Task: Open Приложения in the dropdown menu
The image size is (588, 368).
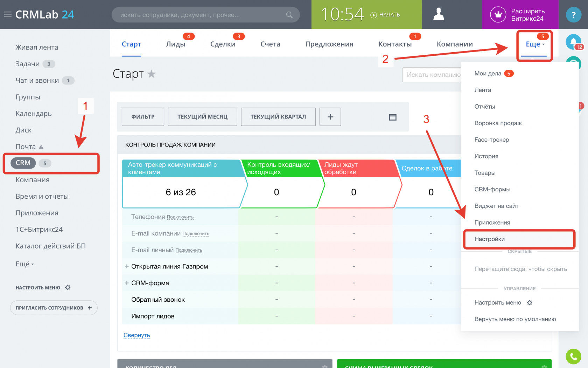Action: point(492,223)
